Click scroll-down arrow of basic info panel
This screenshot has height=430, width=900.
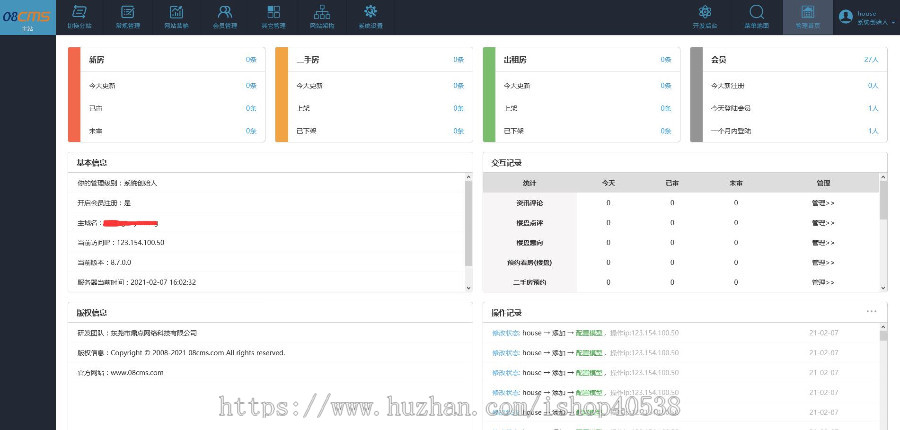coord(468,288)
